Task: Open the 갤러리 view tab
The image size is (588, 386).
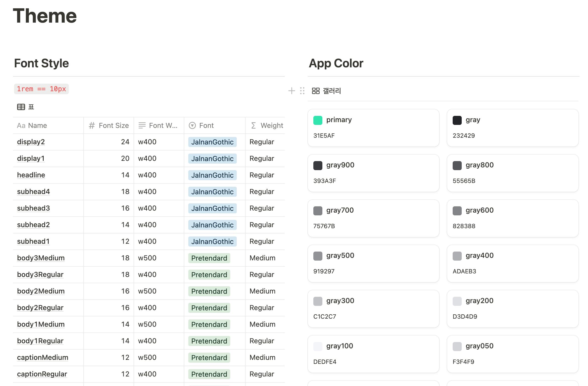Action: 331,91
